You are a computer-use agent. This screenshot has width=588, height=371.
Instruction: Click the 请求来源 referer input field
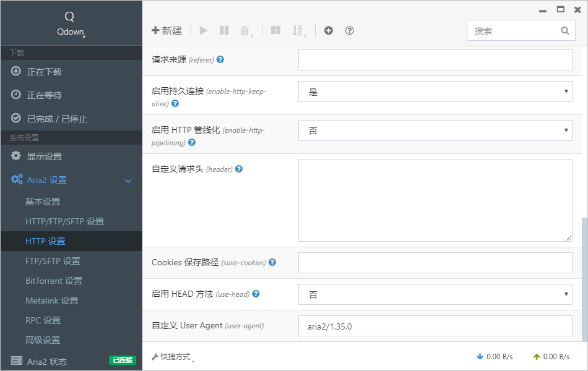(x=435, y=60)
